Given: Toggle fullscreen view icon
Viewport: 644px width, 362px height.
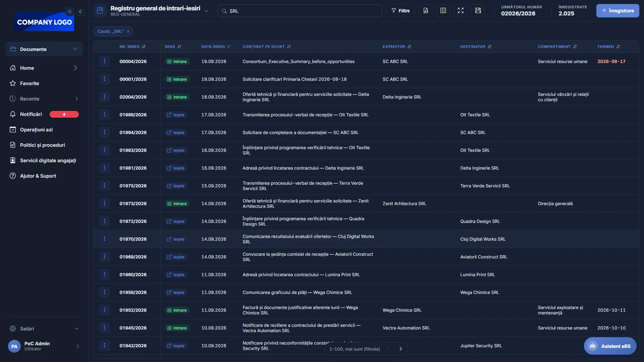Looking at the screenshot, I should pos(461,11).
